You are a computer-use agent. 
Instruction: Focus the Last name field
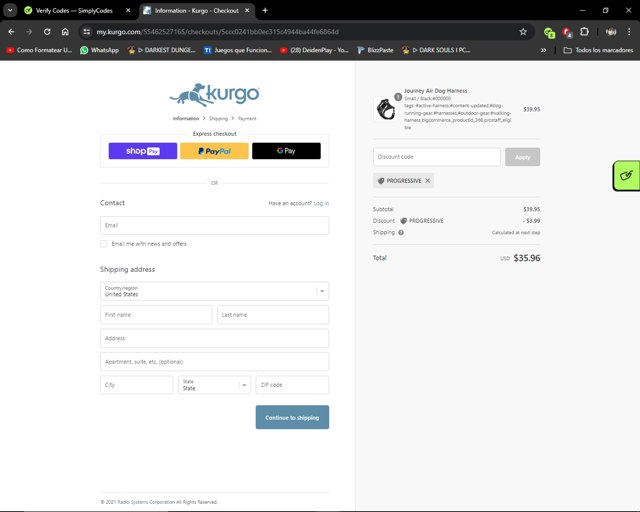[273, 315]
